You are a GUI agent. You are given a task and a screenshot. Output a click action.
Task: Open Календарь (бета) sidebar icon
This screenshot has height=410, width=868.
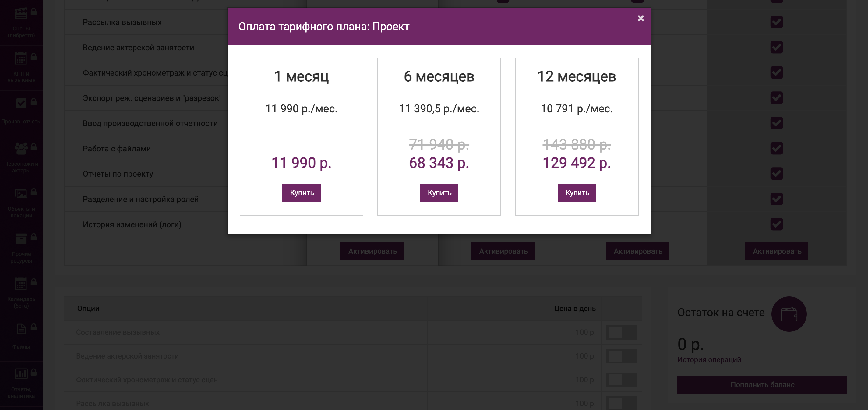pyautogui.click(x=21, y=284)
